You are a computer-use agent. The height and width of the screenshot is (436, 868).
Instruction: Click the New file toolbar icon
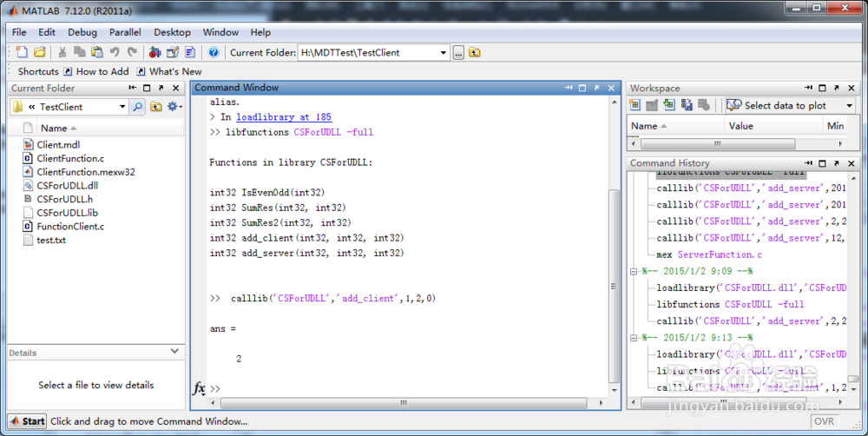(22, 52)
